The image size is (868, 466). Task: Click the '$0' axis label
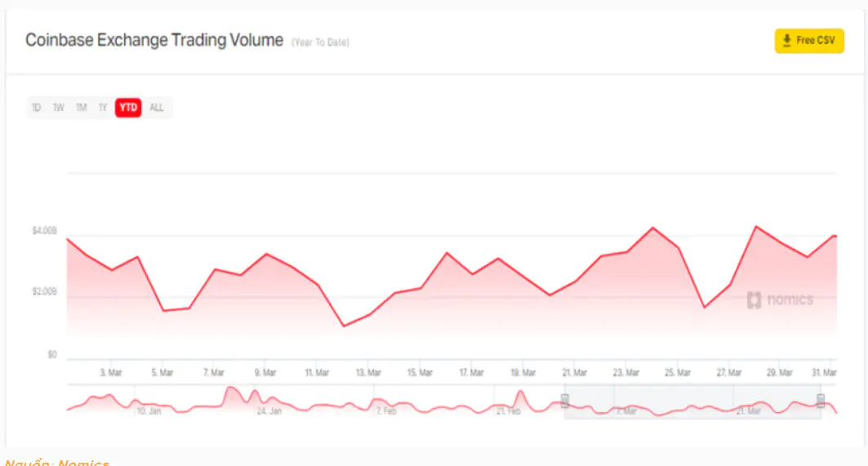pos(52,354)
